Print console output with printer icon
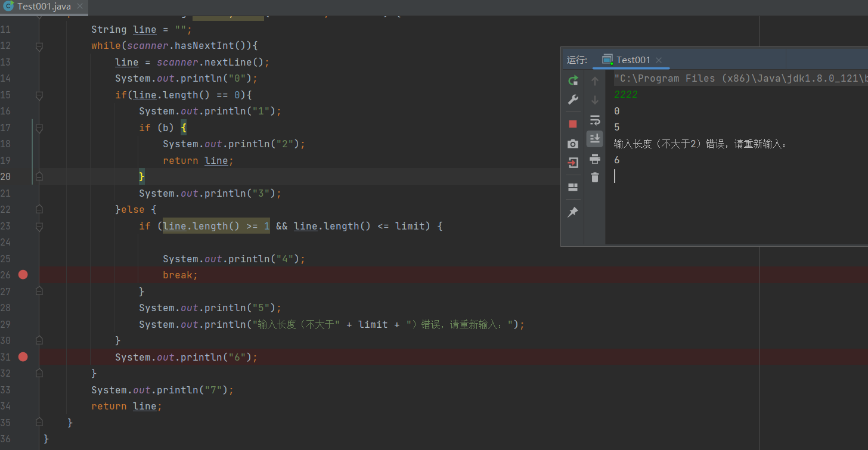 [x=594, y=159]
